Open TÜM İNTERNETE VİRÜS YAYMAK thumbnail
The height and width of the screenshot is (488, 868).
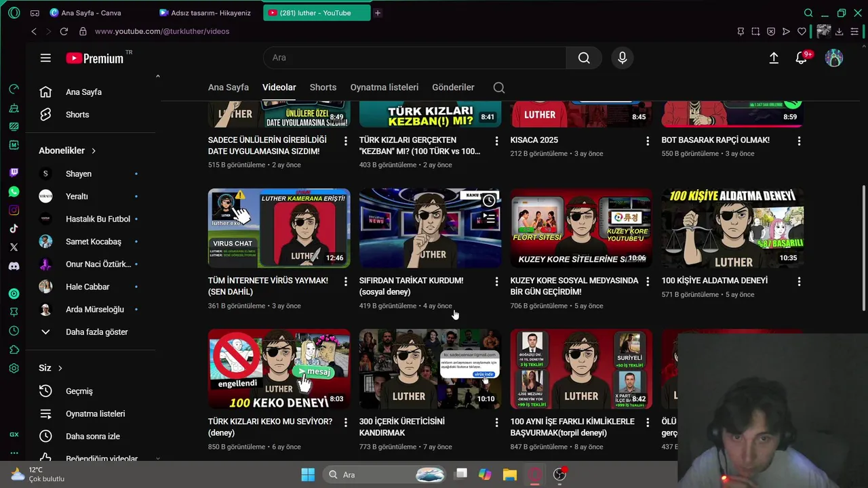tap(279, 228)
